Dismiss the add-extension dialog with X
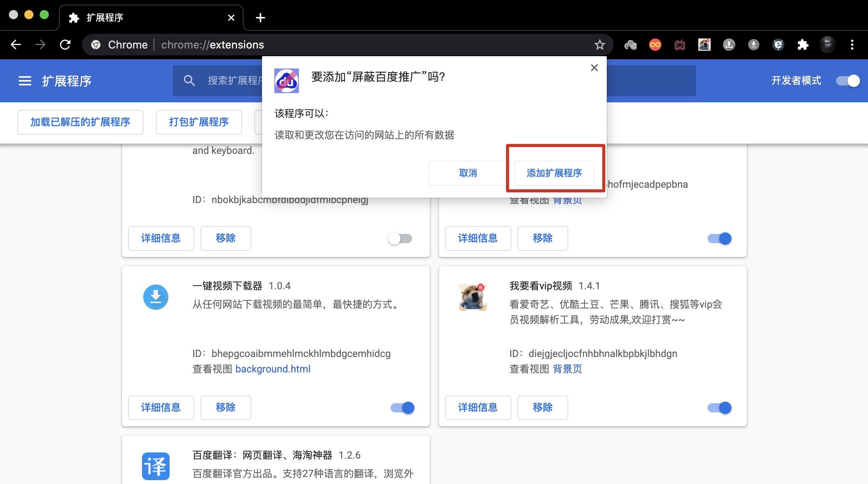Image resolution: width=868 pixels, height=484 pixels. coord(594,68)
